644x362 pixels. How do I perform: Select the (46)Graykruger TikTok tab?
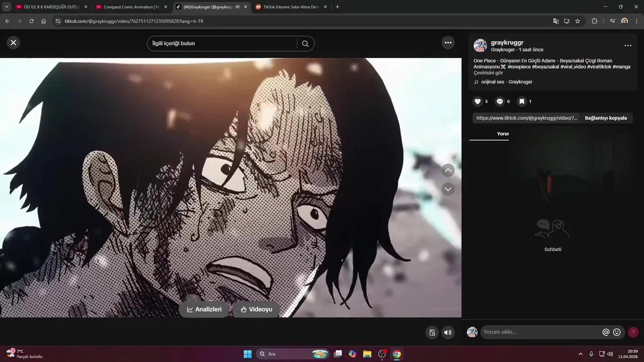211,7
